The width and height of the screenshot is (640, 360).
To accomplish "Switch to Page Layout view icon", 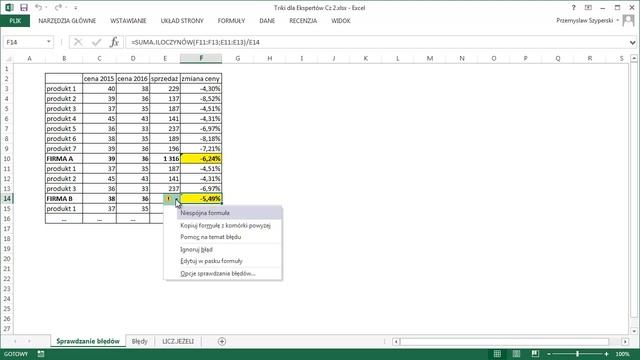I will pos(516,354).
